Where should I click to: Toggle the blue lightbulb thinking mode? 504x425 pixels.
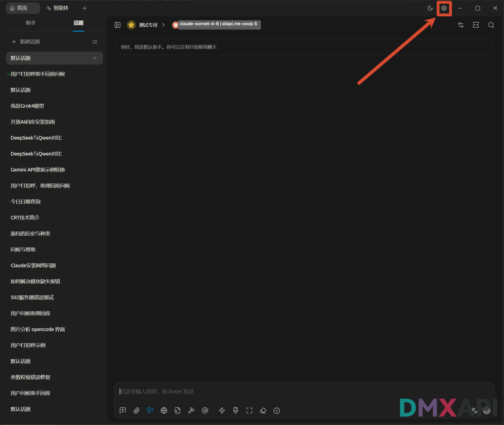coord(150,410)
